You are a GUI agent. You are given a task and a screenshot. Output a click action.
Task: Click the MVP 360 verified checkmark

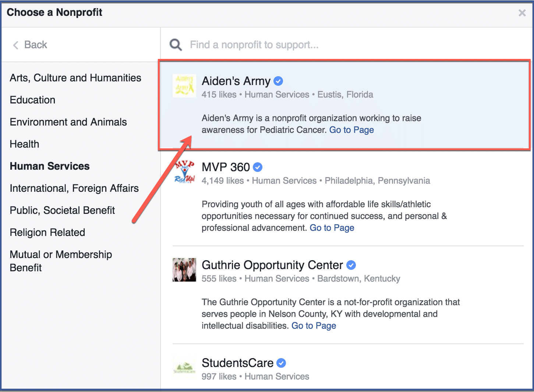point(258,167)
